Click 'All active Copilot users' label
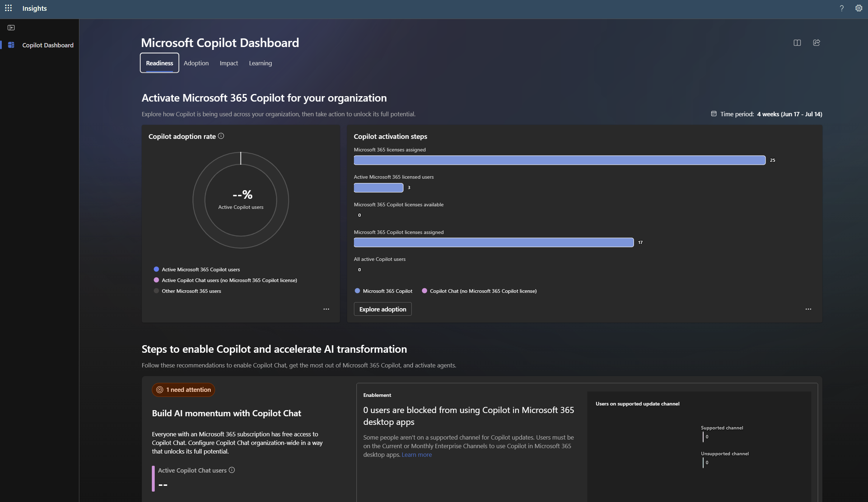Image resolution: width=868 pixels, height=502 pixels. [x=379, y=259]
